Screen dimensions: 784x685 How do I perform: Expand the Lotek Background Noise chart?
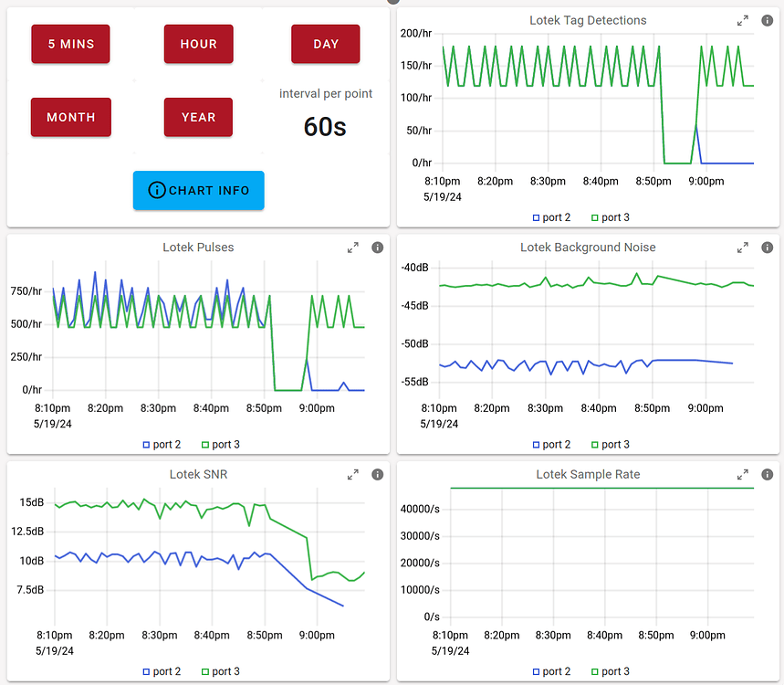743,248
